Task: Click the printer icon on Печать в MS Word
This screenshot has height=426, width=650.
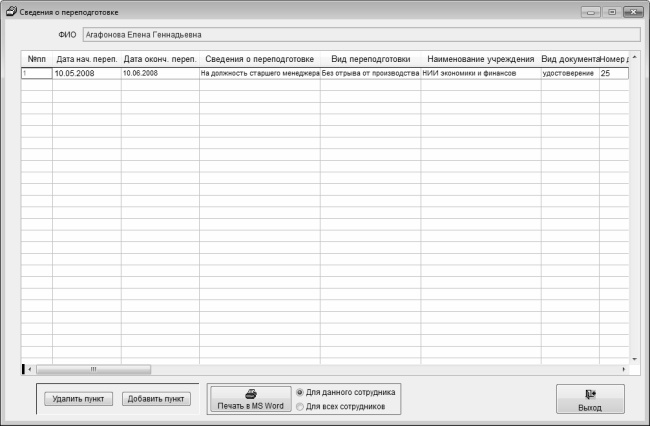Action: click(x=251, y=393)
